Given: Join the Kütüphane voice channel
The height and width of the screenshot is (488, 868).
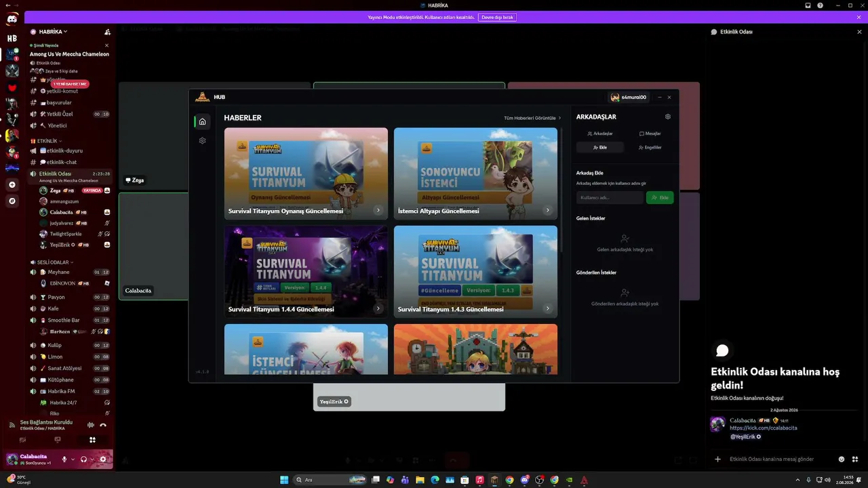Looking at the screenshot, I should click(70, 380).
